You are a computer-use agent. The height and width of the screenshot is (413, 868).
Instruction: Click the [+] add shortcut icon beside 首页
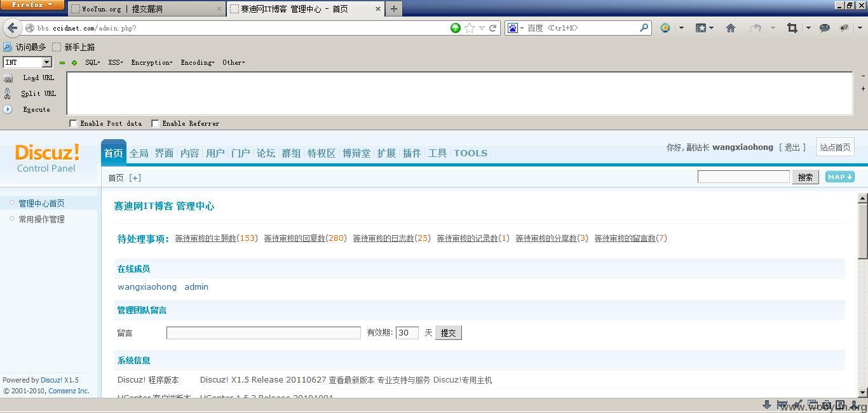135,178
